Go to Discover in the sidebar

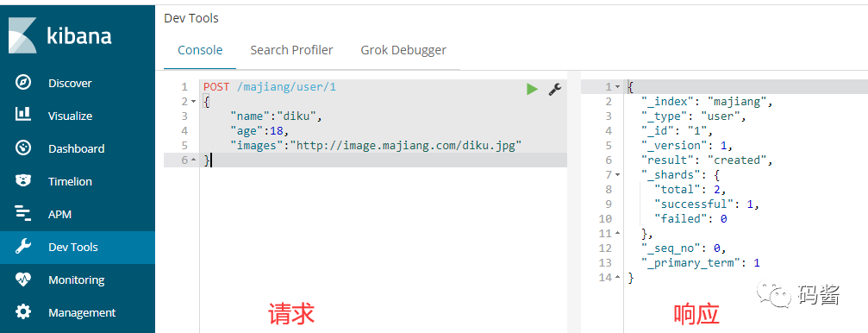pyautogui.click(x=70, y=83)
